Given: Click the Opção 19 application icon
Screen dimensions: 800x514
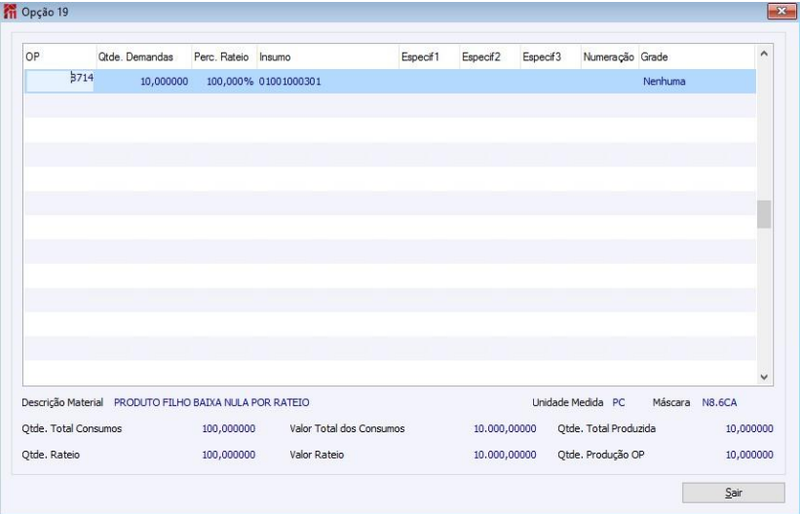Looking at the screenshot, I should click(x=10, y=11).
